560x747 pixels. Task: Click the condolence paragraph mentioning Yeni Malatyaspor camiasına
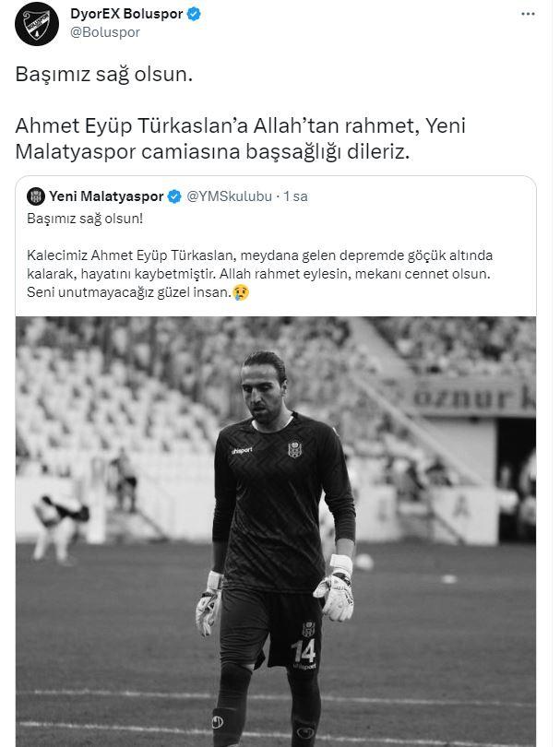(x=240, y=138)
